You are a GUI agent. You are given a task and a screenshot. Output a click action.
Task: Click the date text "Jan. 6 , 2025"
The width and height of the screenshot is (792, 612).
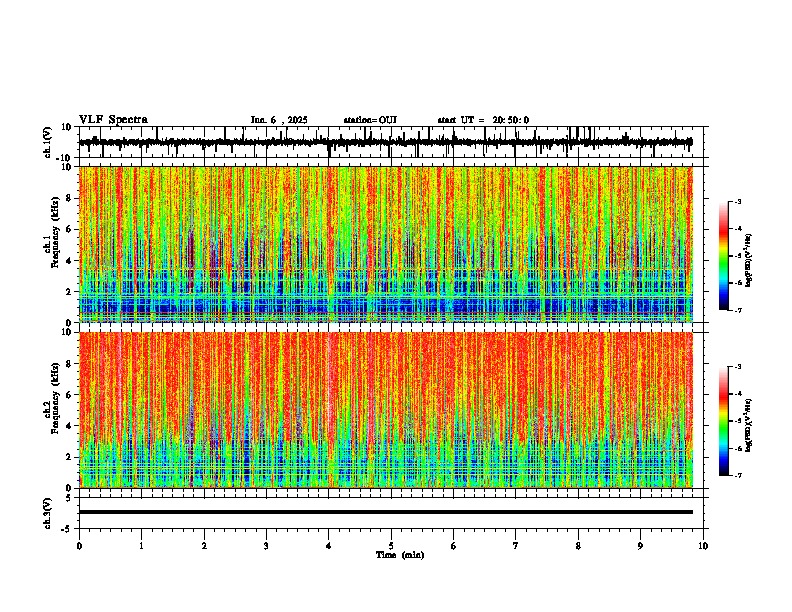(x=279, y=120)
